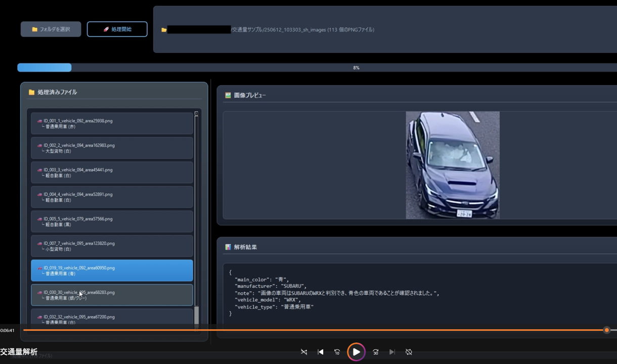Click the folder icon beside file path
This screenshot has height=364, width=617.
tap(164, 30)
